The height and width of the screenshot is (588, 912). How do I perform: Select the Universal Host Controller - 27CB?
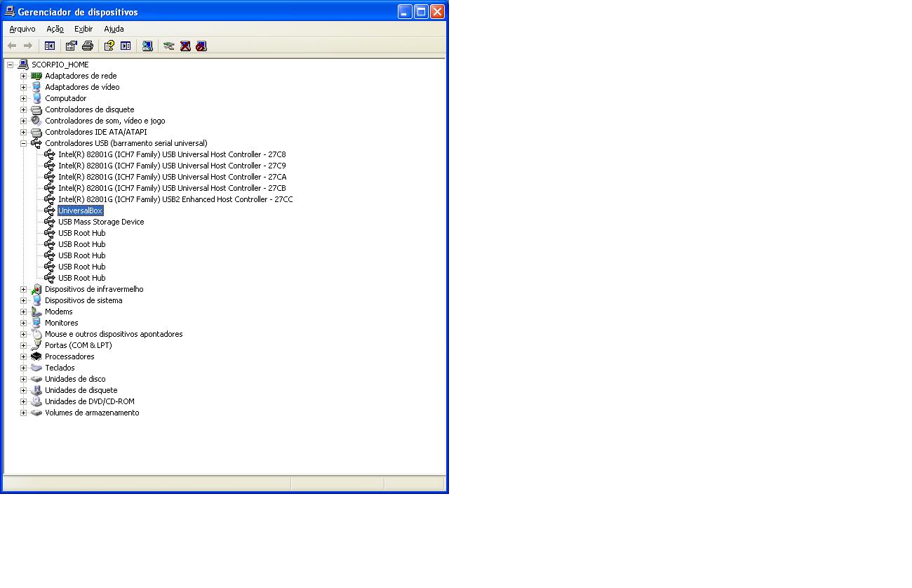point(172,188)
